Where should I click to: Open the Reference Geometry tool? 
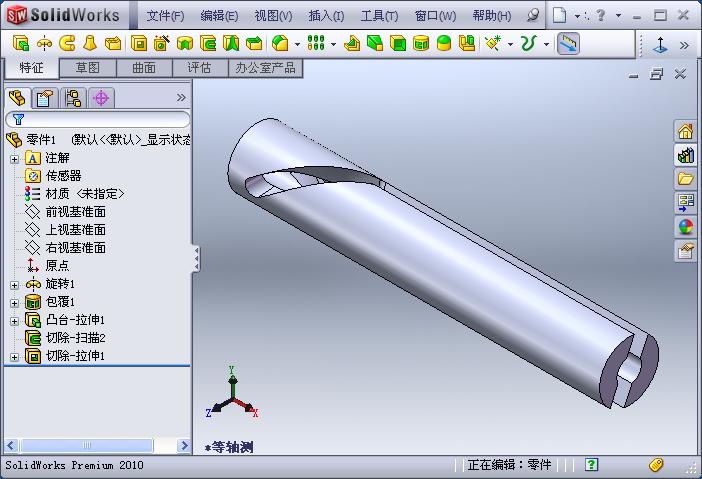pos(493,43)
